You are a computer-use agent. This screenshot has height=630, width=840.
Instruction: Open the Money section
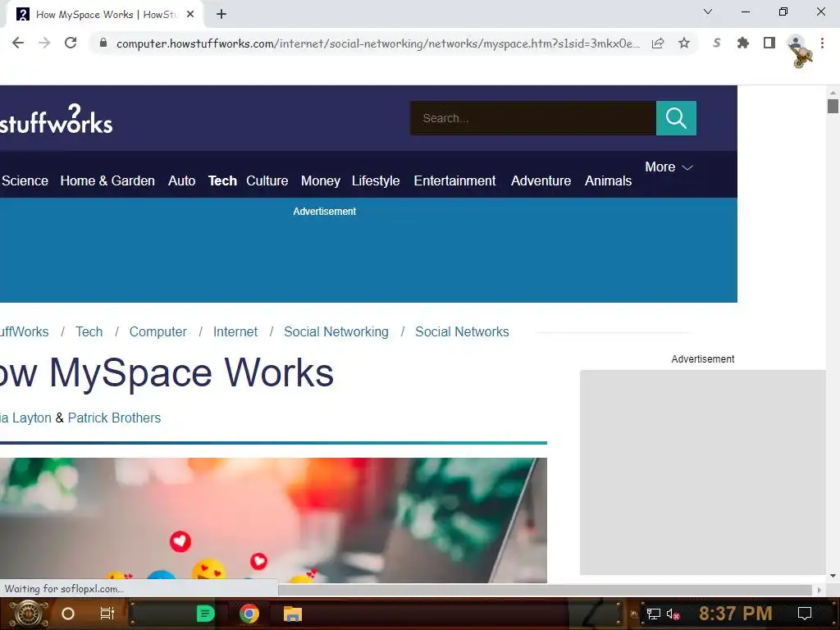pos(321,181)
